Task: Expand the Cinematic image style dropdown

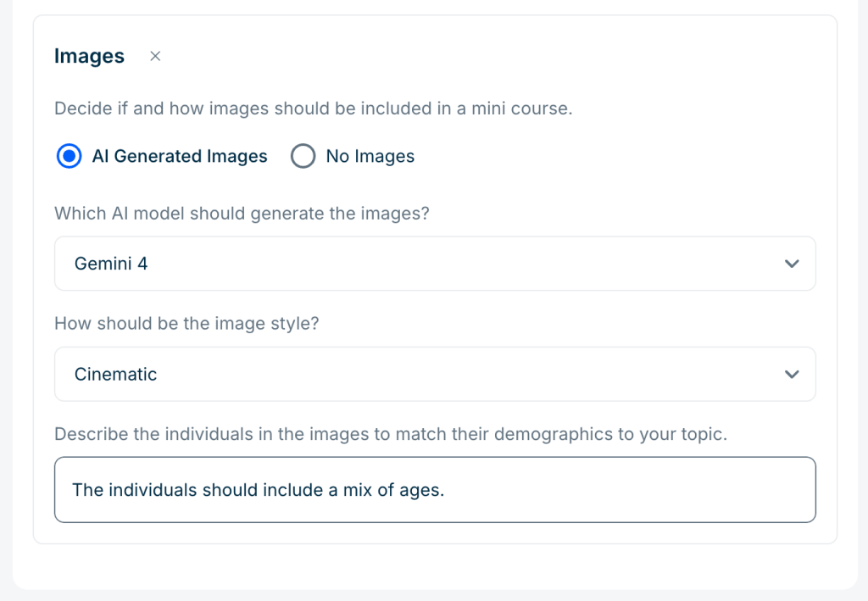Action: pyautogui.click(x=434, y=374)
